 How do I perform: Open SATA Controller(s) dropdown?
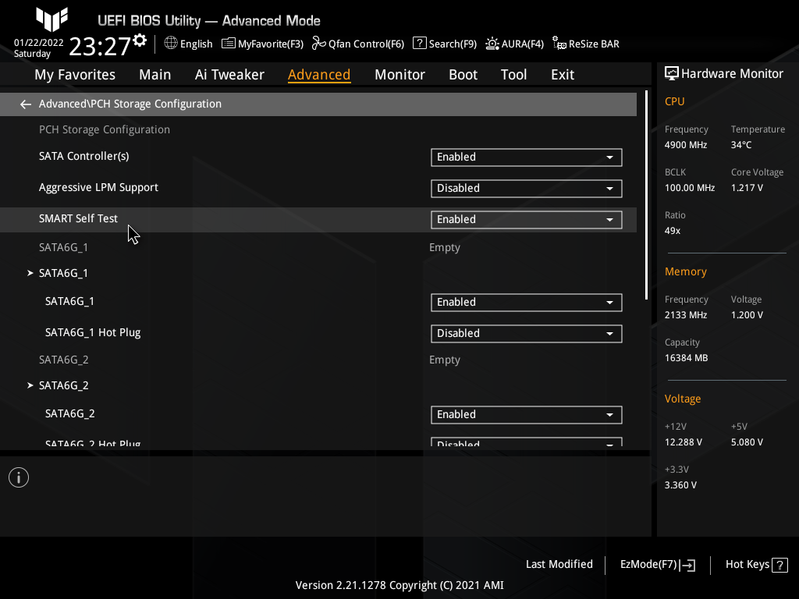[x=526, y=157]
